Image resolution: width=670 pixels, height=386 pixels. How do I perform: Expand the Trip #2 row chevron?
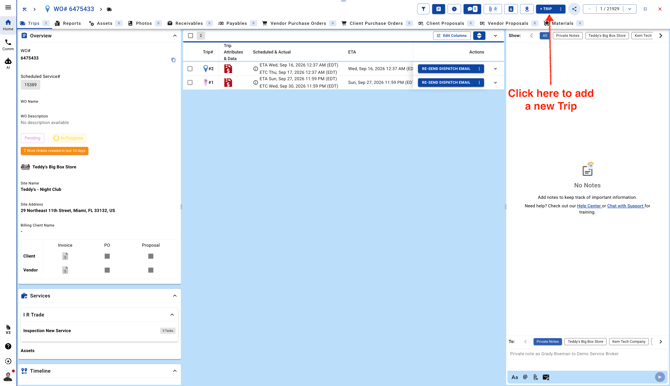pyautogui.click(x=495, y=69)
